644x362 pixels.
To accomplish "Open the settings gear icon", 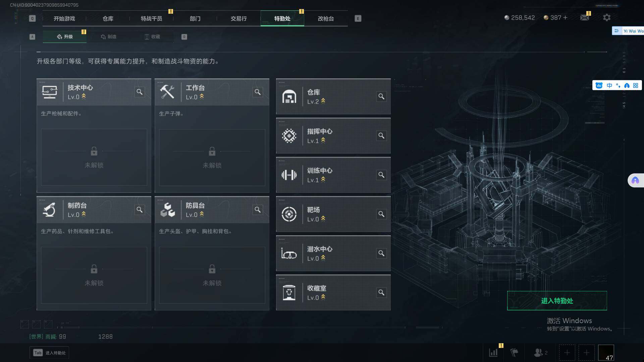I will [x=607, y=17].
